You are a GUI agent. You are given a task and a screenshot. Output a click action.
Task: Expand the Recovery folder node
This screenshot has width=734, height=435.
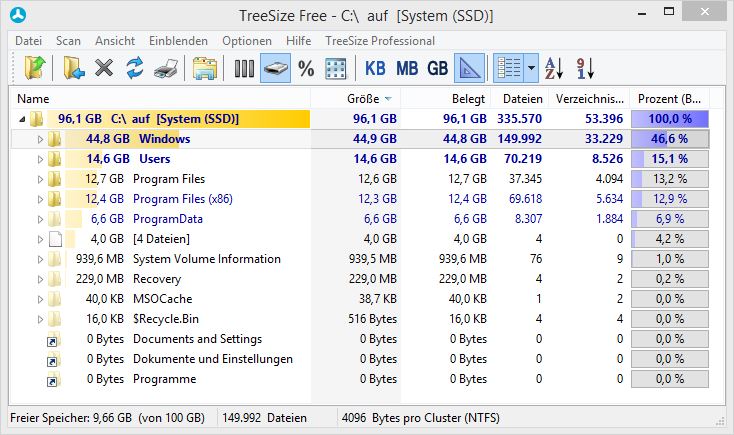(40, 280)
